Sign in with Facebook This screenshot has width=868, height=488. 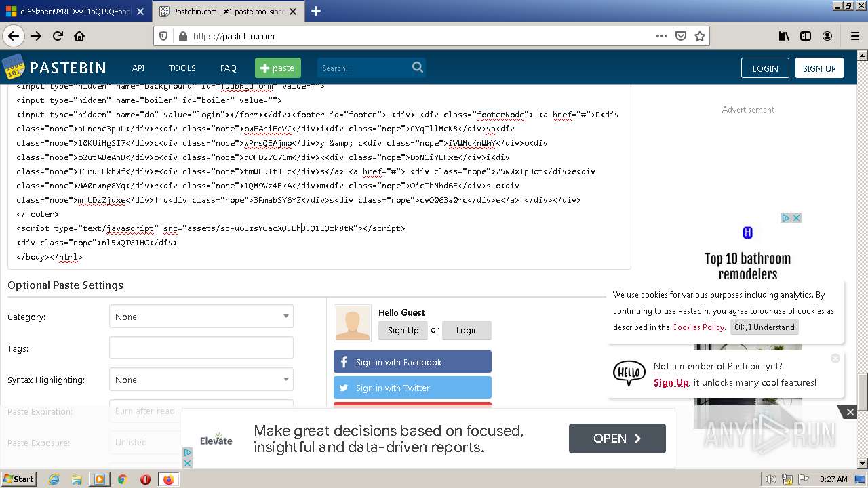click(412, 362)
